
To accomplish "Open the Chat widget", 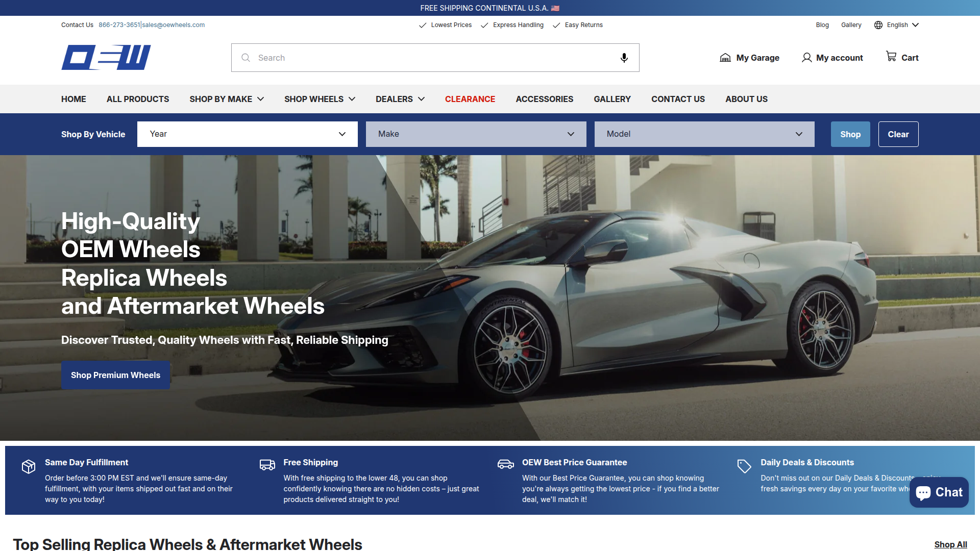I will point(939,492).
